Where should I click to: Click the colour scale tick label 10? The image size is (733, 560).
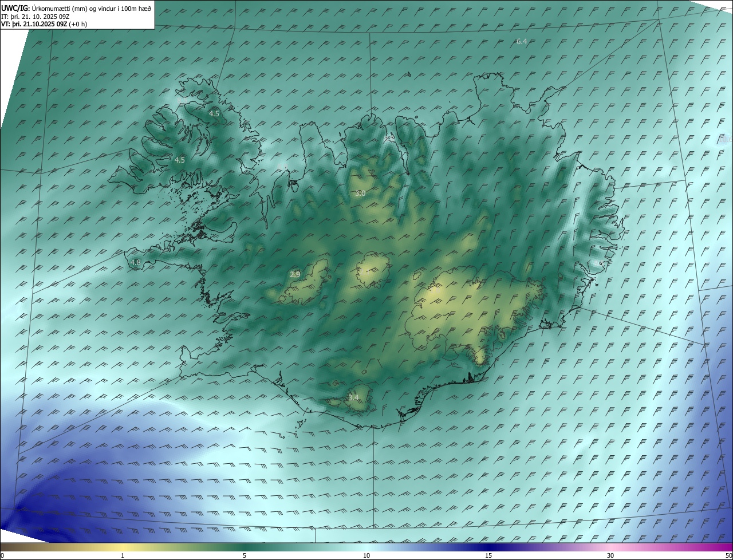click(x=366, y=555)
